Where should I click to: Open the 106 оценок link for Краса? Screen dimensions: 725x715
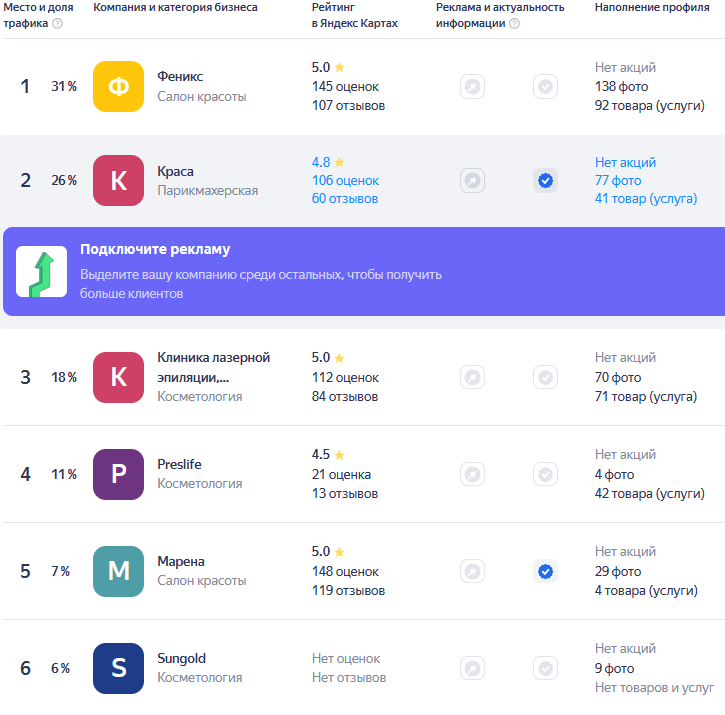pos(345,181)
